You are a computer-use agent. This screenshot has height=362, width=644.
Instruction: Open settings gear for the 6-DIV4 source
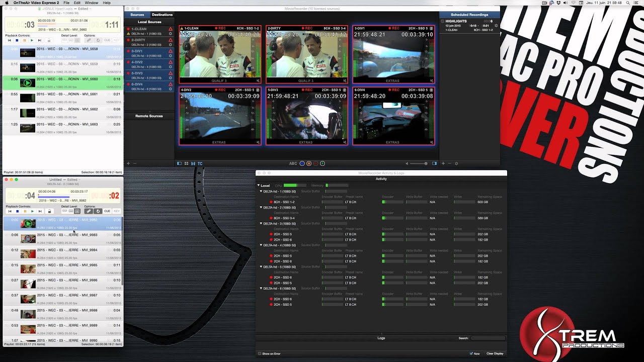click(171, 89)
